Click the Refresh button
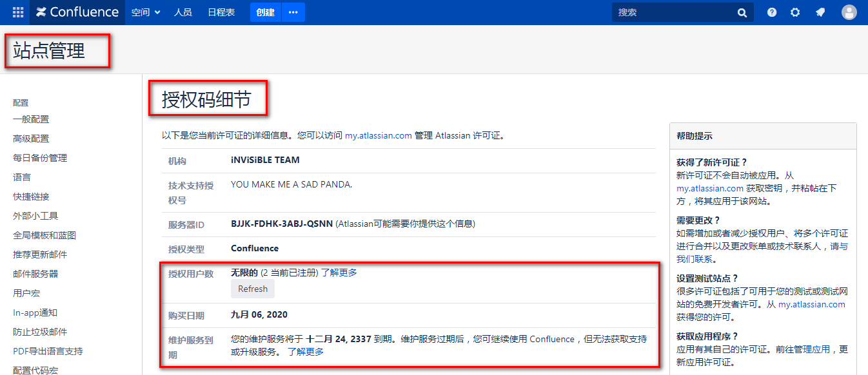Image resolution: width=868 pixels, height=375 pixels. [253, 289]
